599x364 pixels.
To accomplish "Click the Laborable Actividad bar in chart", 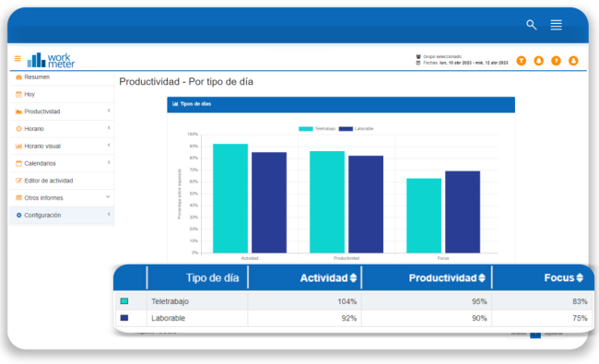I will 269,203.
